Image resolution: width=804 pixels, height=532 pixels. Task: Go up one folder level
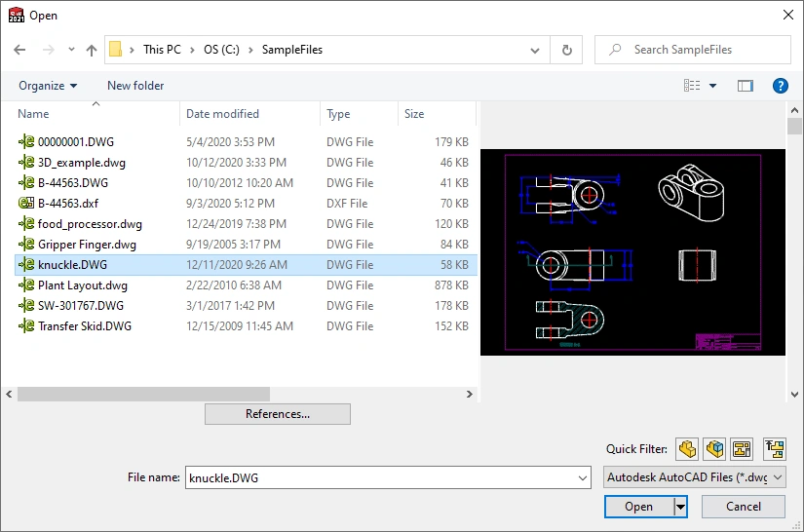(x=92, y=50)
